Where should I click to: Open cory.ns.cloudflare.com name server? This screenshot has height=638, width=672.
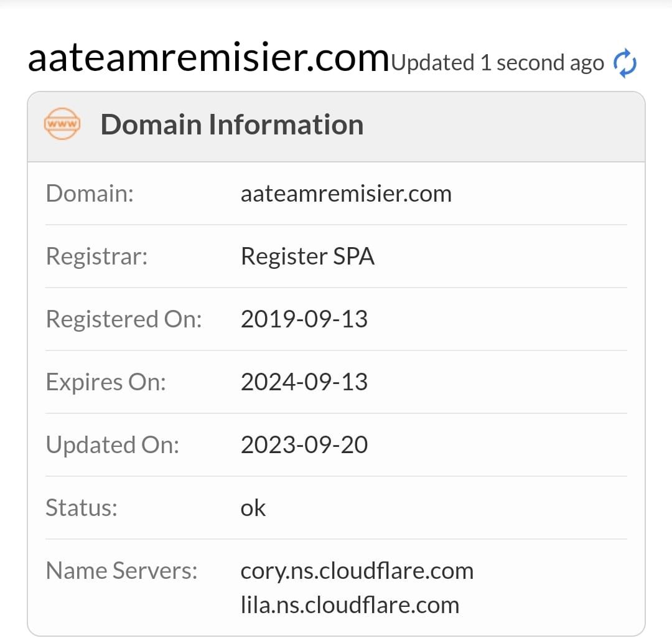(x=357, y=570)
